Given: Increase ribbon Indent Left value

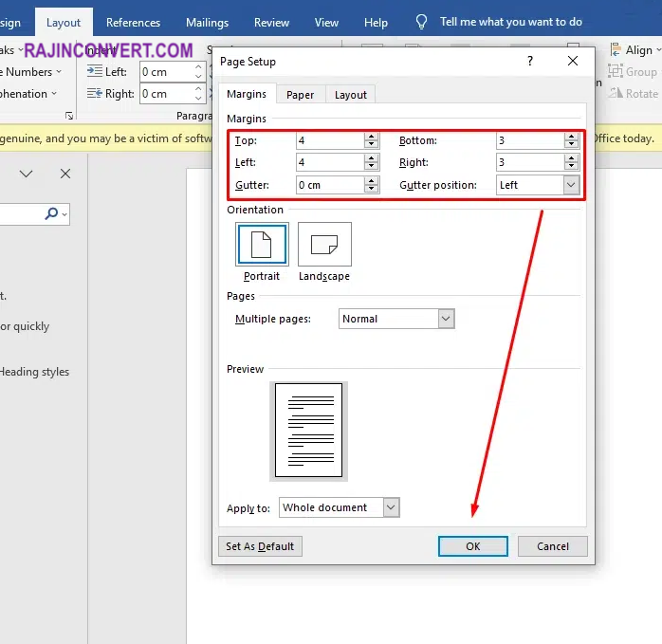Looking at the screenshot, I should coord(198,67).
